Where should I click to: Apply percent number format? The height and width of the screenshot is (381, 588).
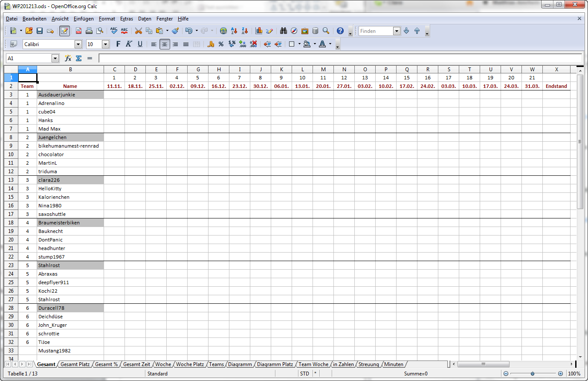pos(221,44)
